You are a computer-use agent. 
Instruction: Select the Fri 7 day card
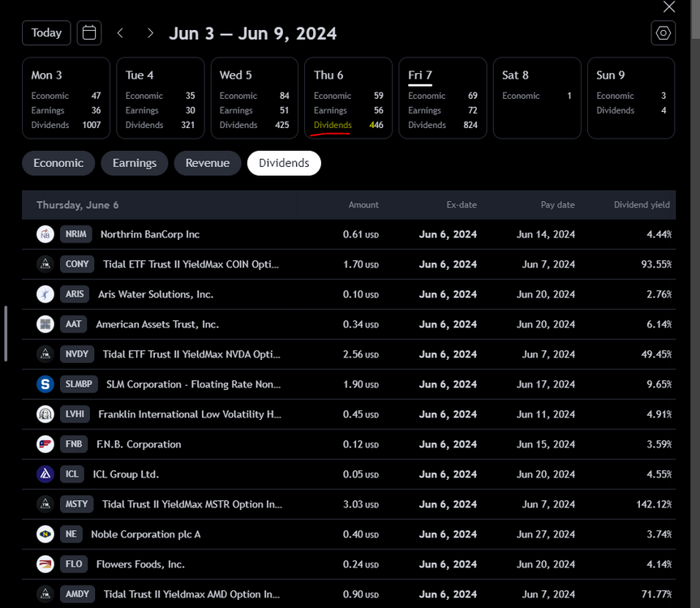click(444, 98)
